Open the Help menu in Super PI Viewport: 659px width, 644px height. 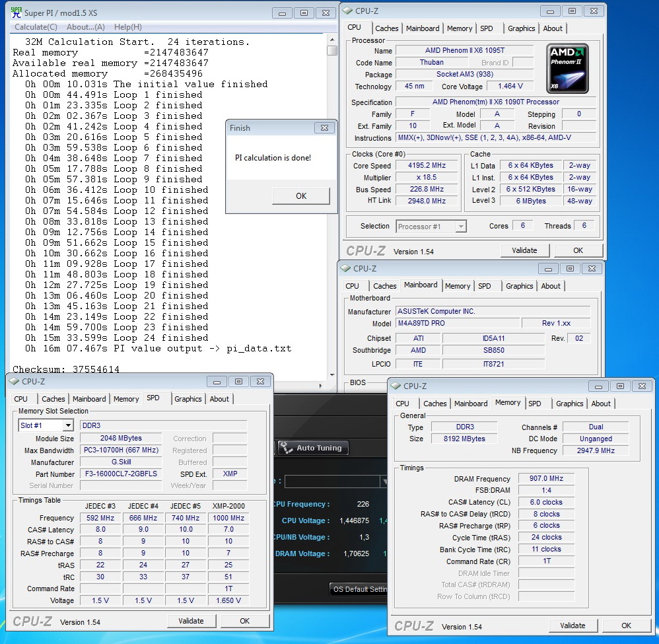coord(127,27)
